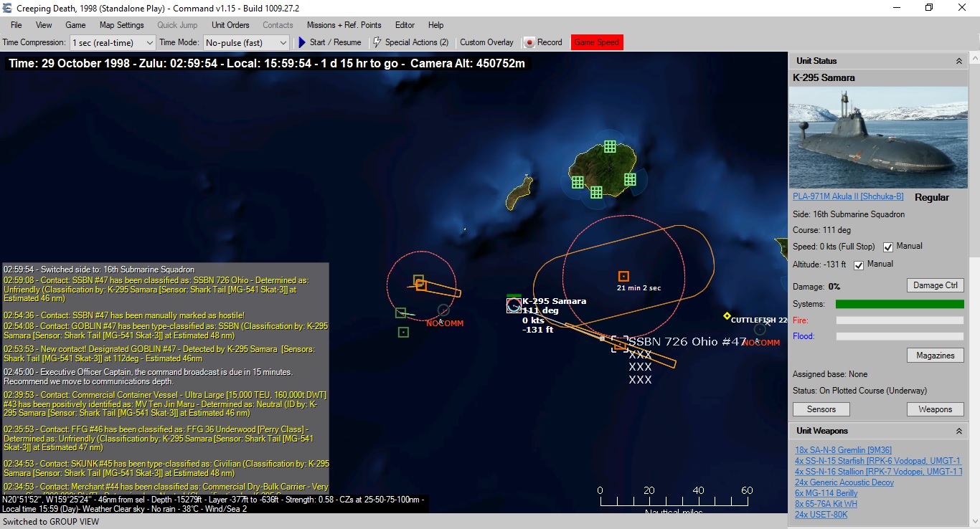980x529 pixels.
Task: Collapse the Unit Status panel
Action: coord(959,62)
